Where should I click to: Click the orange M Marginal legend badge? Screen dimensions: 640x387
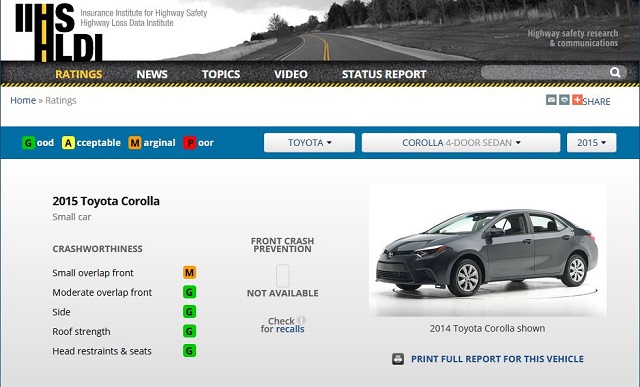pyautogui.click(x=135, y=143)
